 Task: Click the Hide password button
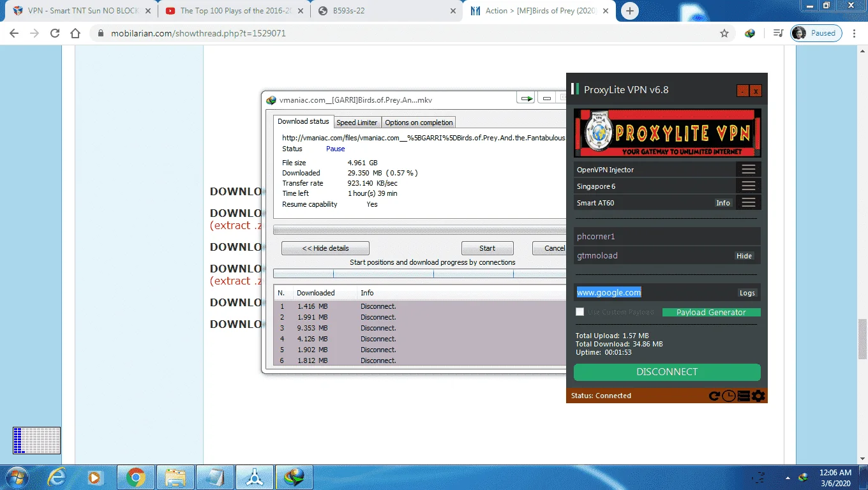[x=744, y=256]
